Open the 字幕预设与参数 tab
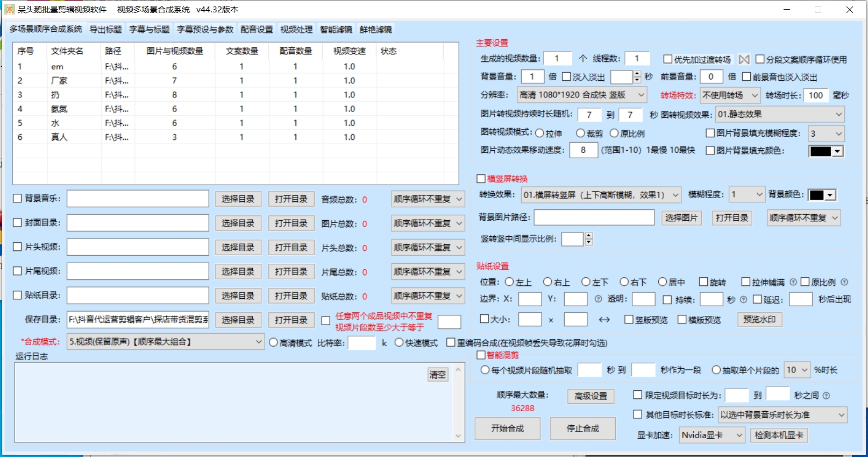Viewport: 868px width, 457px height. (x=205, y=29)
